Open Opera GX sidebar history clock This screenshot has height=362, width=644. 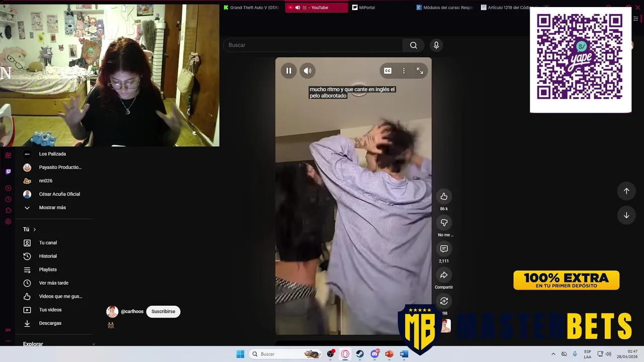click(8, 200)
